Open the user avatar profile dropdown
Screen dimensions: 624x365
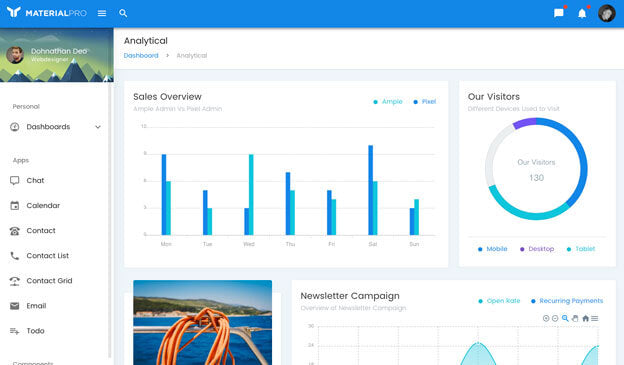(x=606, y=13)
